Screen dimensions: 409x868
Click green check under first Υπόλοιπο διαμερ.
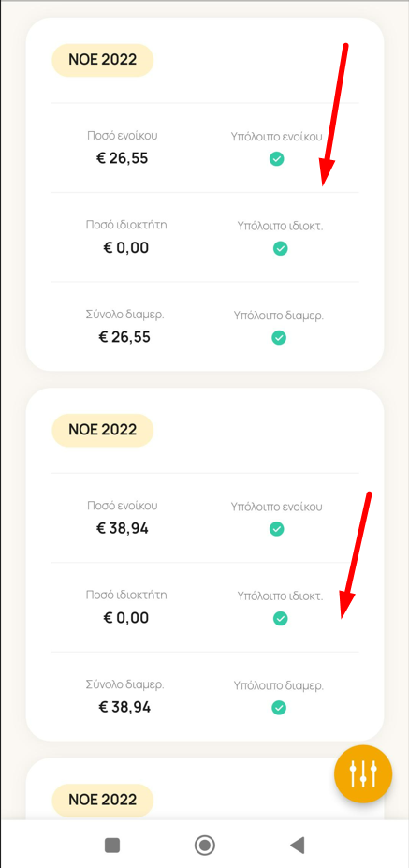279,338
